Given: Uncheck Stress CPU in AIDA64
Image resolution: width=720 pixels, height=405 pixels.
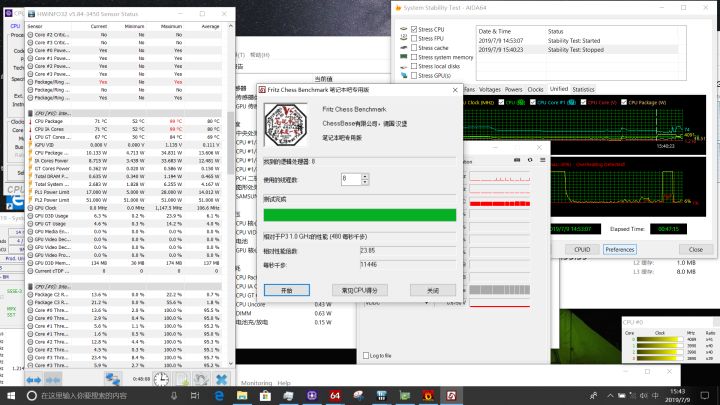Looking at the screenshot, I should click(414, 29).
